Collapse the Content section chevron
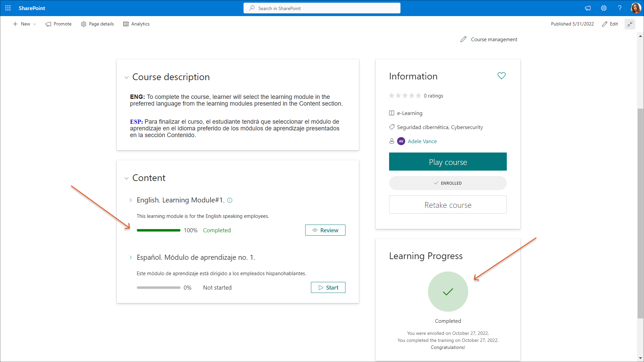This screenshot has height=362, width=644. click(126, 178)
